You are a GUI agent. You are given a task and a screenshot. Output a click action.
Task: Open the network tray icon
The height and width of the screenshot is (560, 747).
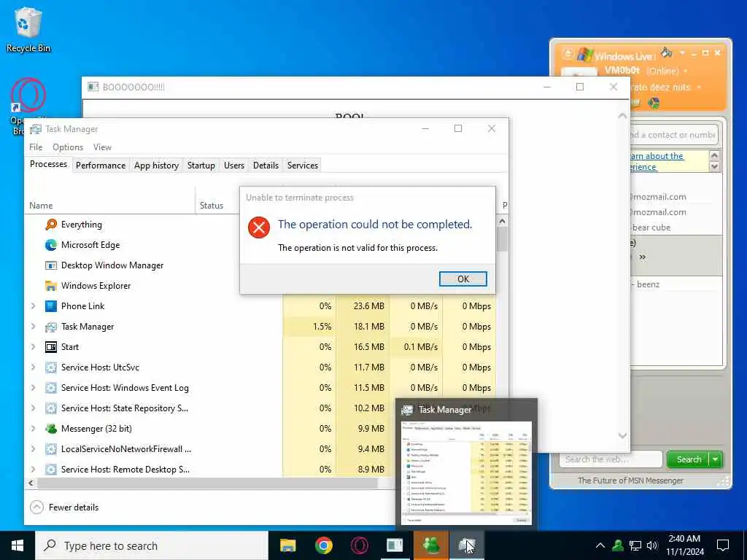(635, 545)
